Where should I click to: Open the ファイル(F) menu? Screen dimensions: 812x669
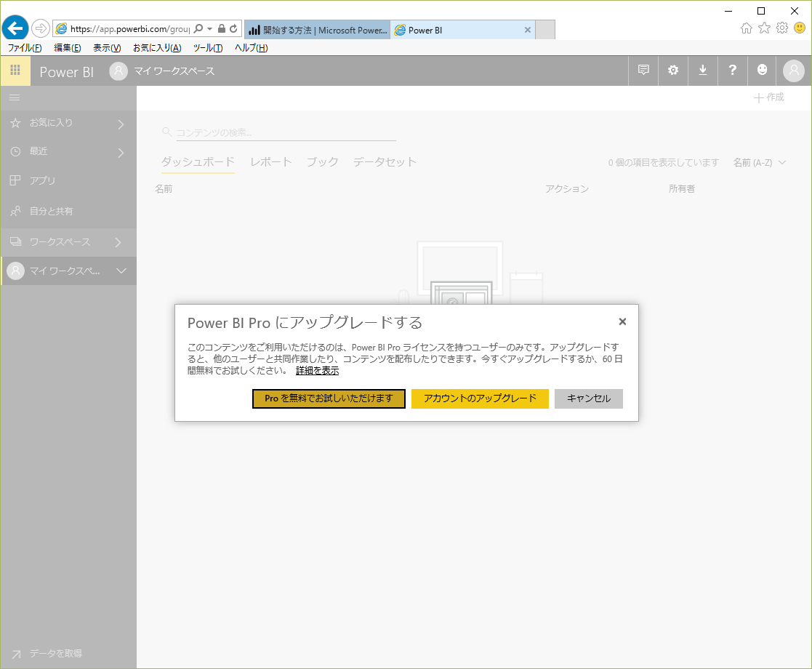pos(24,48)
